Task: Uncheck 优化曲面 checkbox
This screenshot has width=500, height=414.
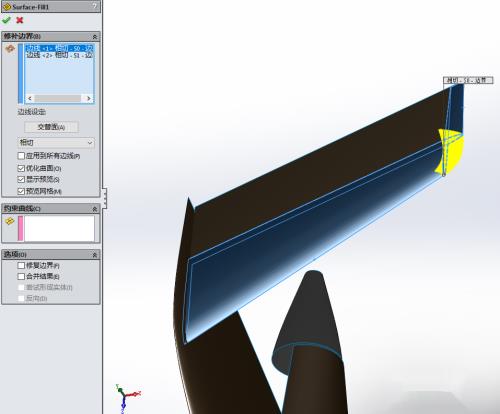Action: coord(21,168)
